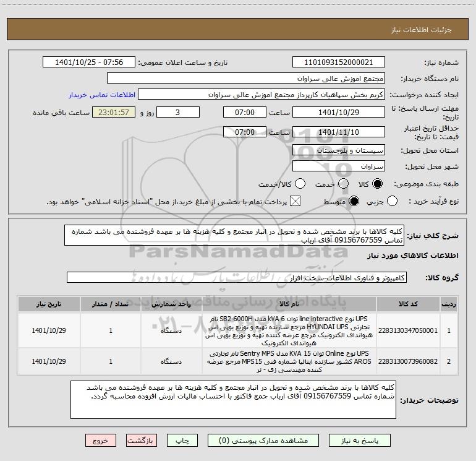
Task: Select the کالا/خدمت radio button
Action: click(300, 184)
